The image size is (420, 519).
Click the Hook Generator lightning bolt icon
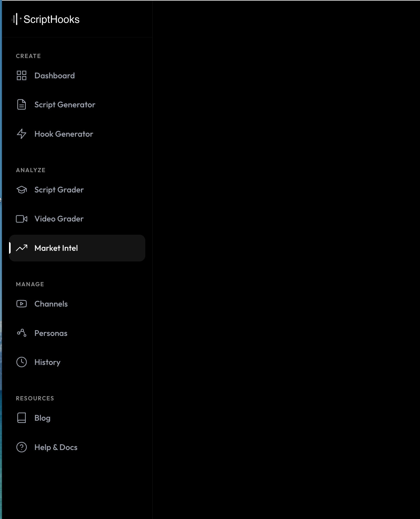[22, 134]
